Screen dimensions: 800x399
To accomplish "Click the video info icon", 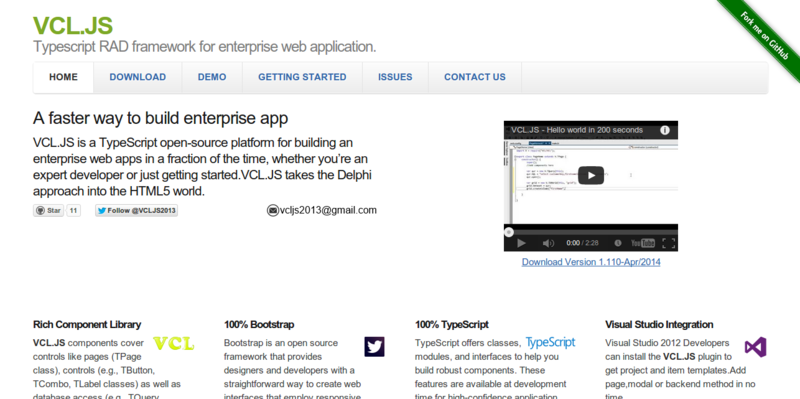I will pos(665,130).
